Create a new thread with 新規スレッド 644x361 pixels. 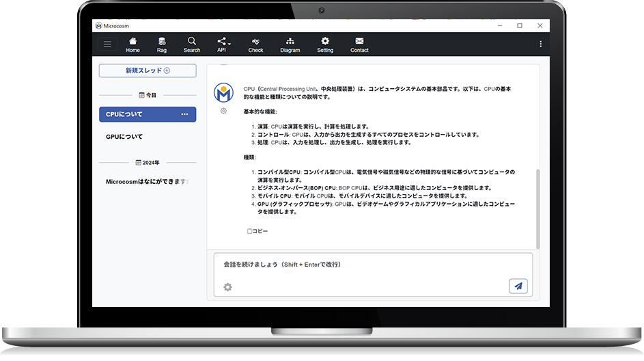tap(148, 70)
